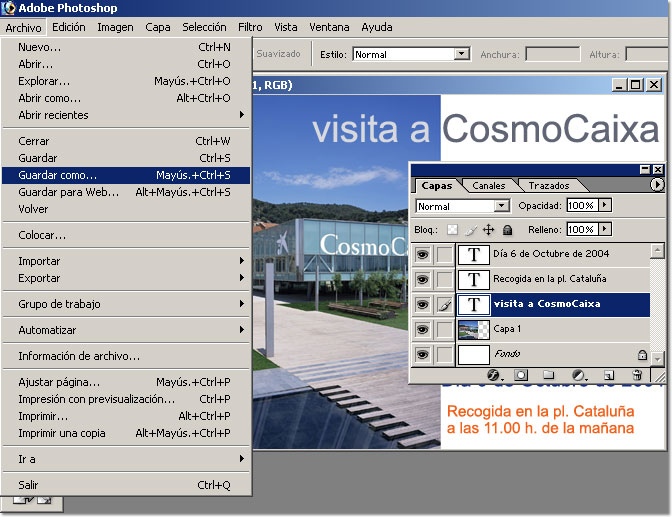Delete layer with the trash icon

point(637,375)
